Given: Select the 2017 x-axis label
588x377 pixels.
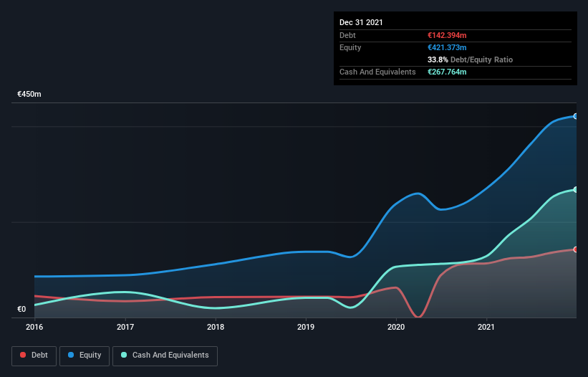Looking at the screenshot, I should (x=125, y=327).
